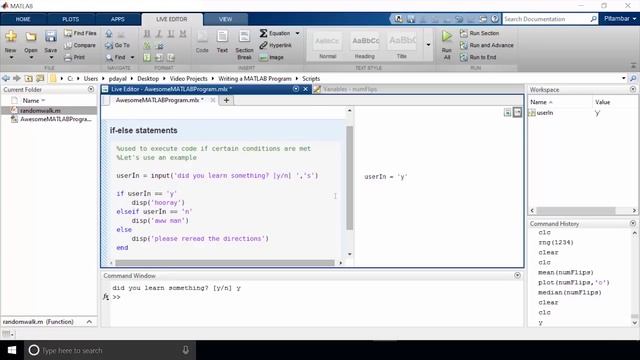
Task: Show output on right view icon
Action: [x=517, y=112]
